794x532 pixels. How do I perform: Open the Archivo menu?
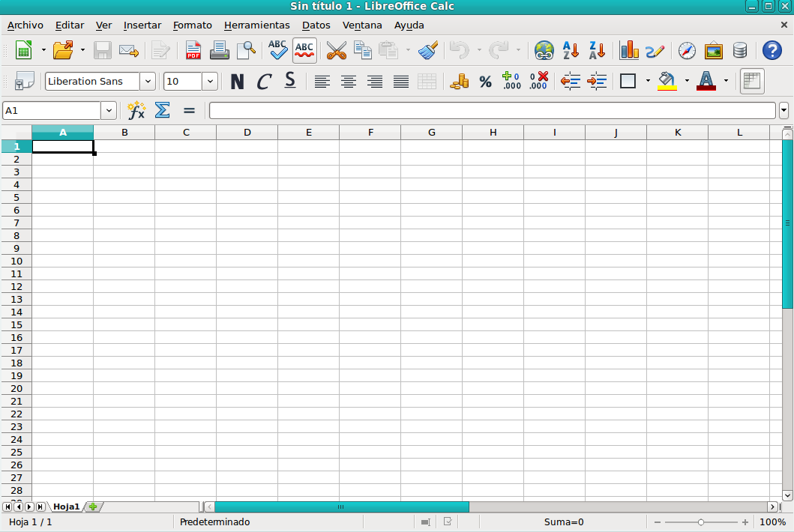click(x=25, y=25)
